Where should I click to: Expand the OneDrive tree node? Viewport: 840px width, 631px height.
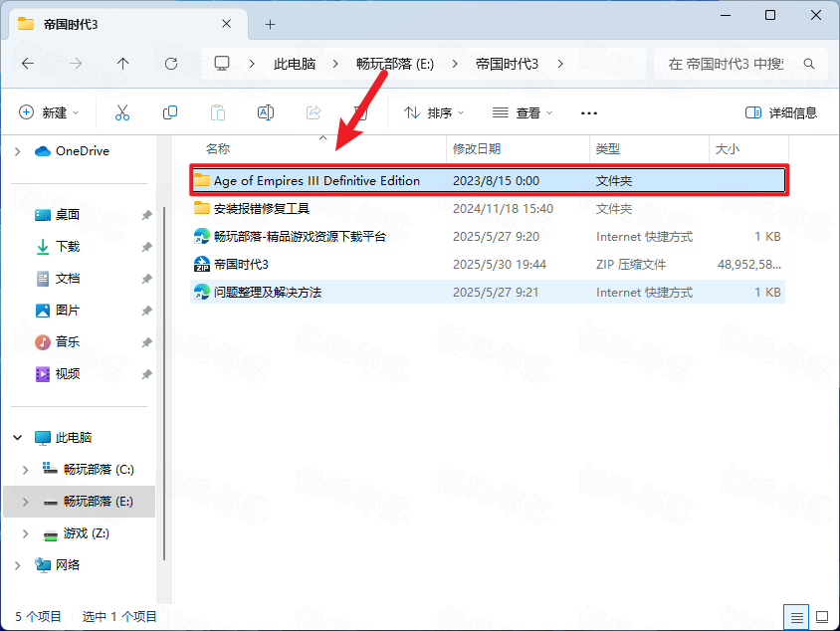click(x=18, y=151)
